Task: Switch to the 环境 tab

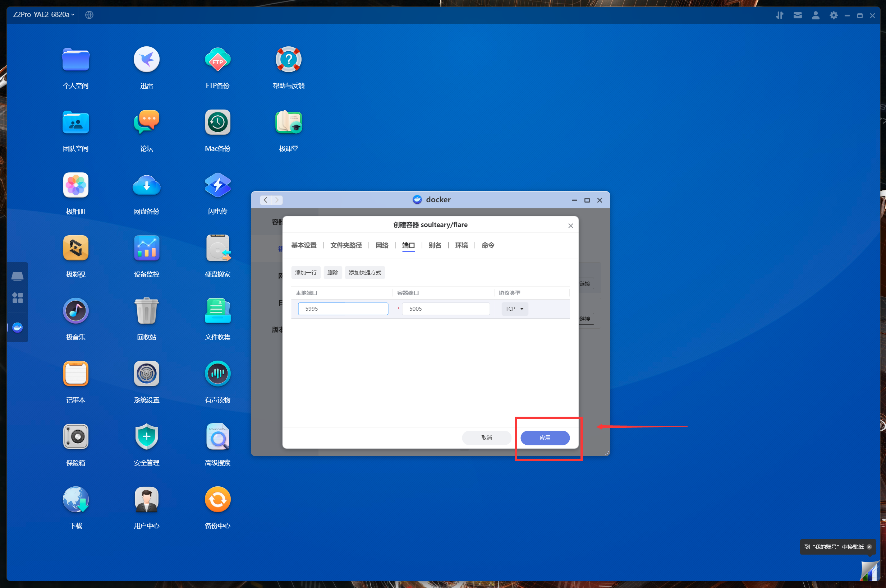Action: click(x=461, y=245)
